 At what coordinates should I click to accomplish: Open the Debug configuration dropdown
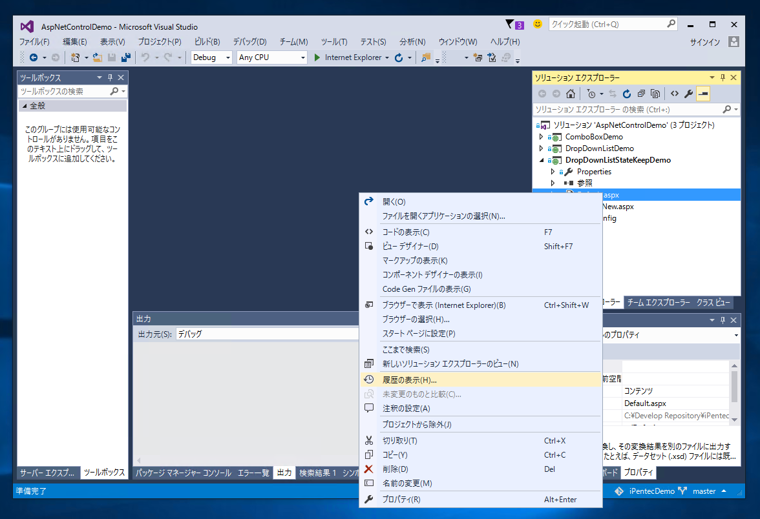coord(228,58)
